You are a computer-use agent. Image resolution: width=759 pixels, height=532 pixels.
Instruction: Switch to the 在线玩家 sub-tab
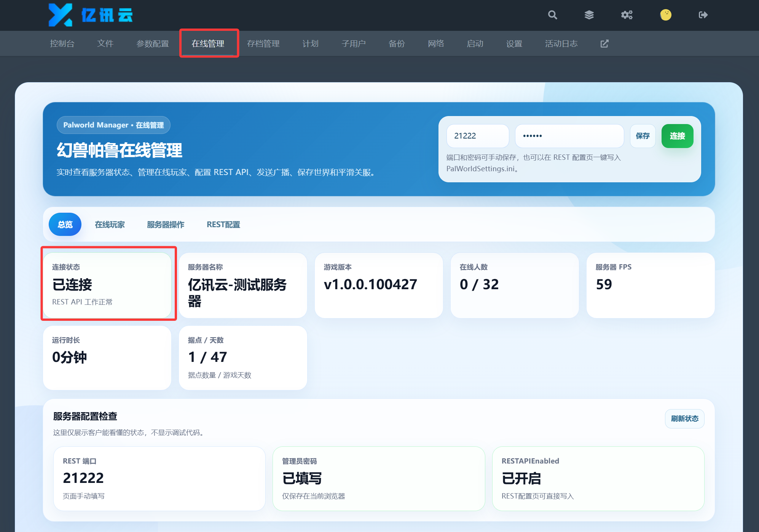tap(110, 225)
